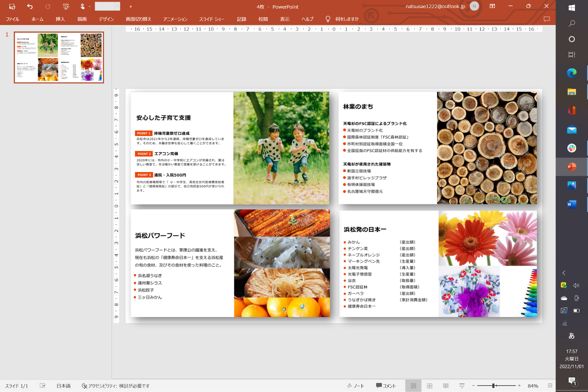Image resolution: width=588 pixels, height=392 pixels.
Task: Undo the last action
Action: pos(30,7)
